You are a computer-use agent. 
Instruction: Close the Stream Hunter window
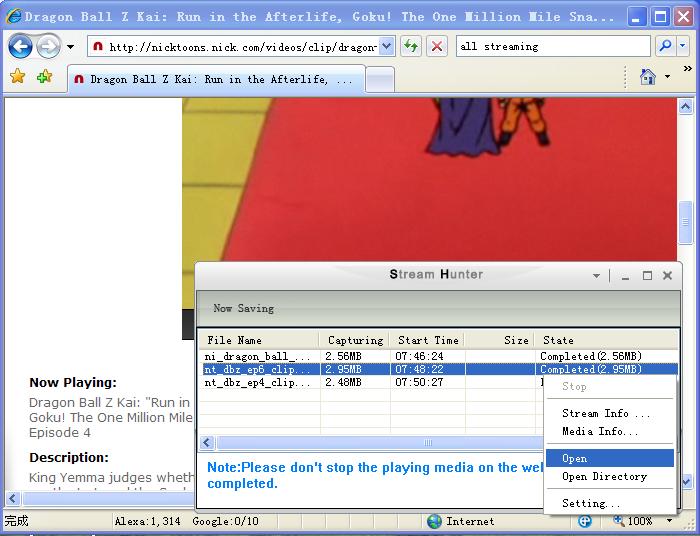(x=667, y=276)
